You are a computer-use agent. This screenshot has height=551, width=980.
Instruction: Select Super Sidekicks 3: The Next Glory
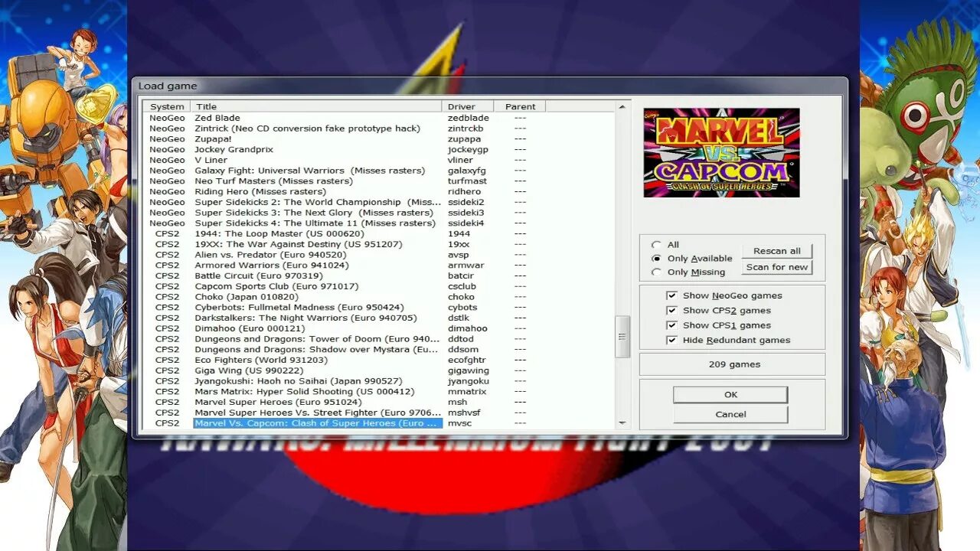click(379, 213)
